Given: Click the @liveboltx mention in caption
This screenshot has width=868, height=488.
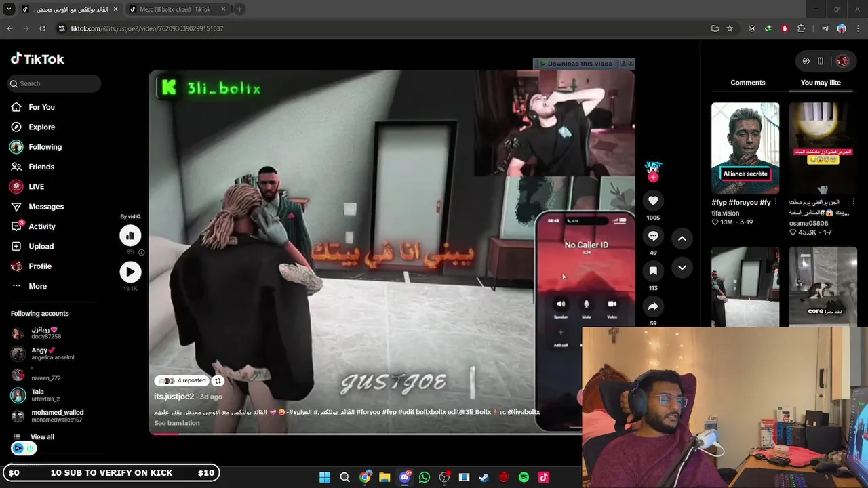Looking at the screenshot, I should click(x=524, y=412).
